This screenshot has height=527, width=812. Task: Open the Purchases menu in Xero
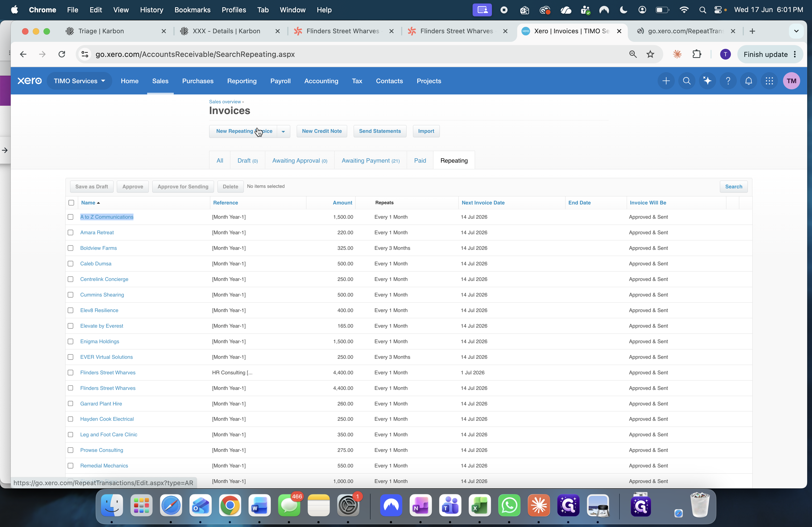pos(198,81)
